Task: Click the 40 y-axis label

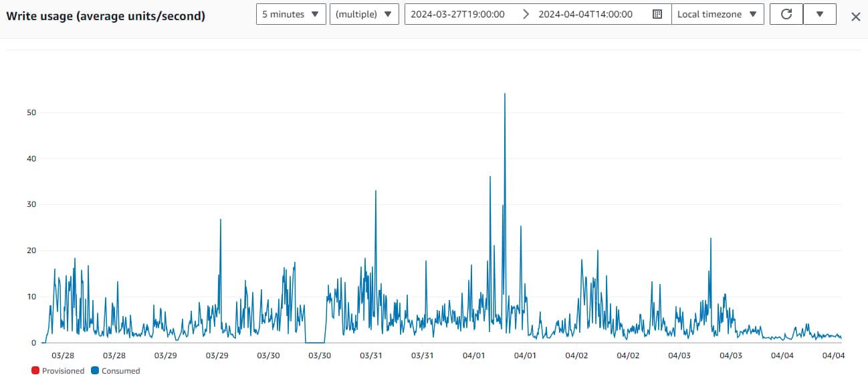Action: click(x=30, y=159)
